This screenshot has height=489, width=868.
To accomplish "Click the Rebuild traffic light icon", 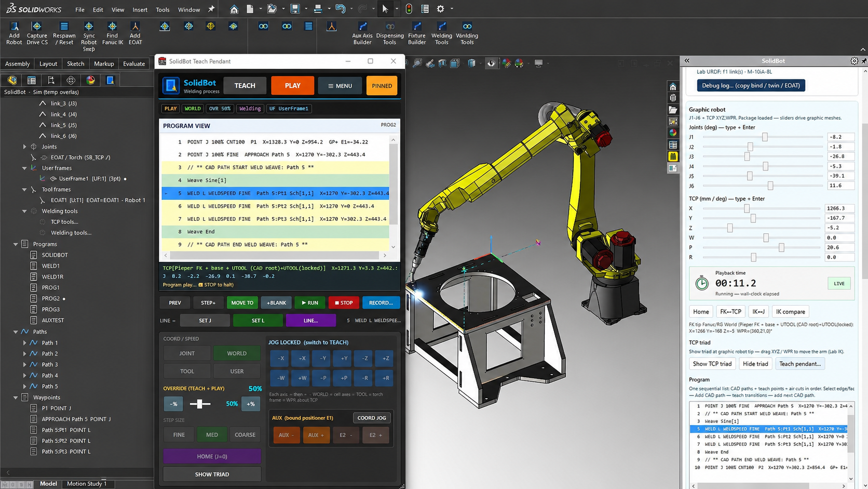I will (x=409, y=9).
